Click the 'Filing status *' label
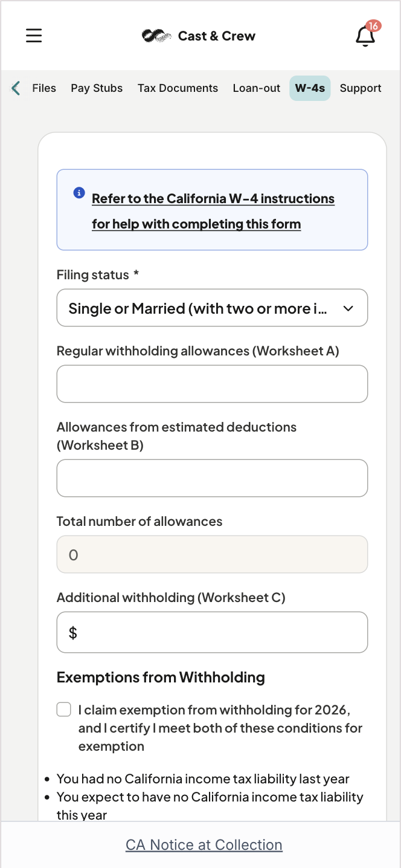Screen dimensions: 401x868 (98, 275)
